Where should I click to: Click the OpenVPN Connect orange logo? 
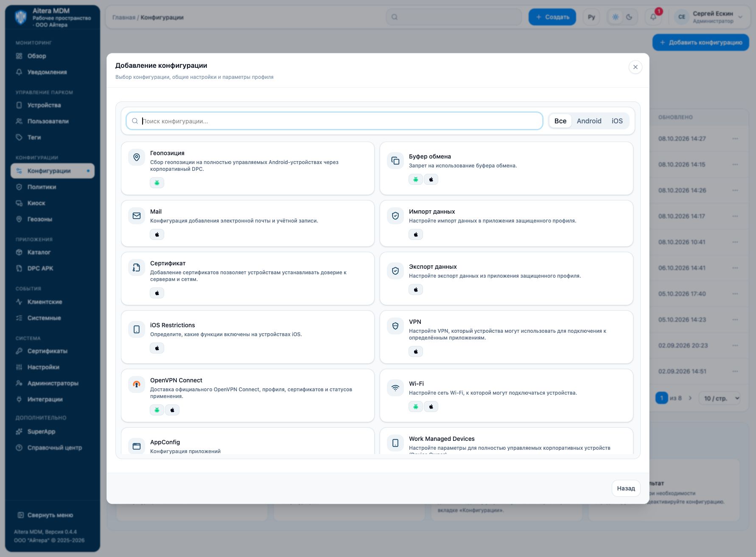pos(137,384)
